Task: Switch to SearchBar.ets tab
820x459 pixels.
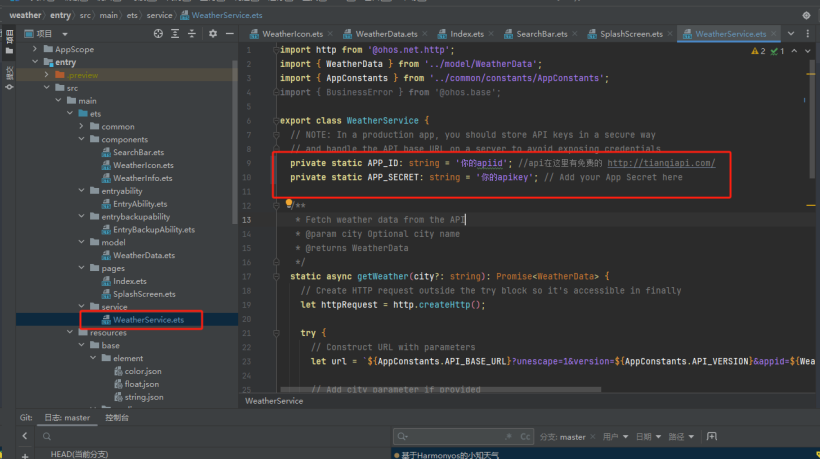Action: (x=541, y=34)
